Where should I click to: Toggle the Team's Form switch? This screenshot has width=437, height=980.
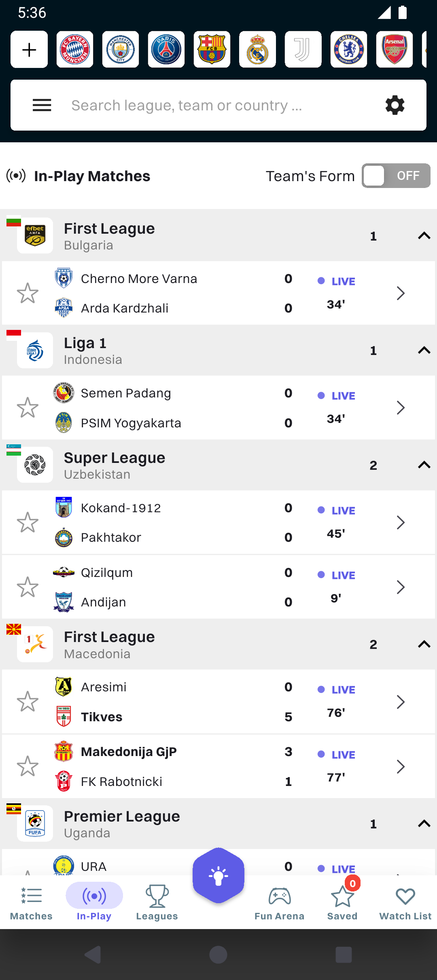(x=396, y=176)
